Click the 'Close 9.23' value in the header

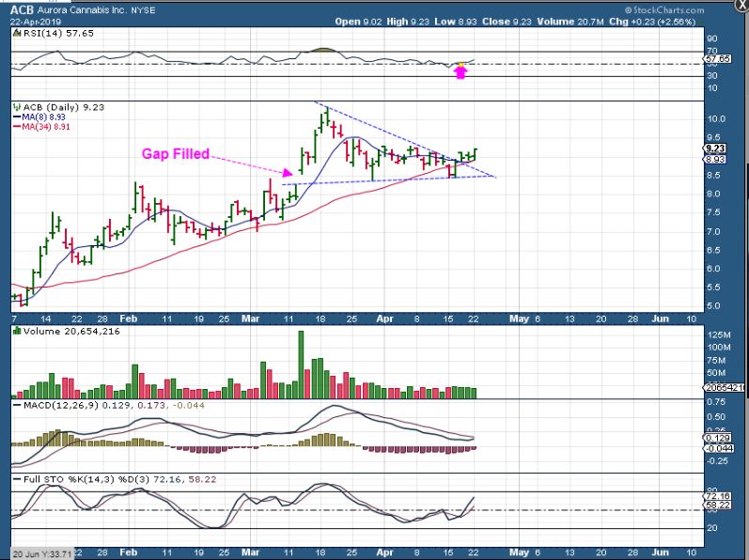tap(507, 22)
